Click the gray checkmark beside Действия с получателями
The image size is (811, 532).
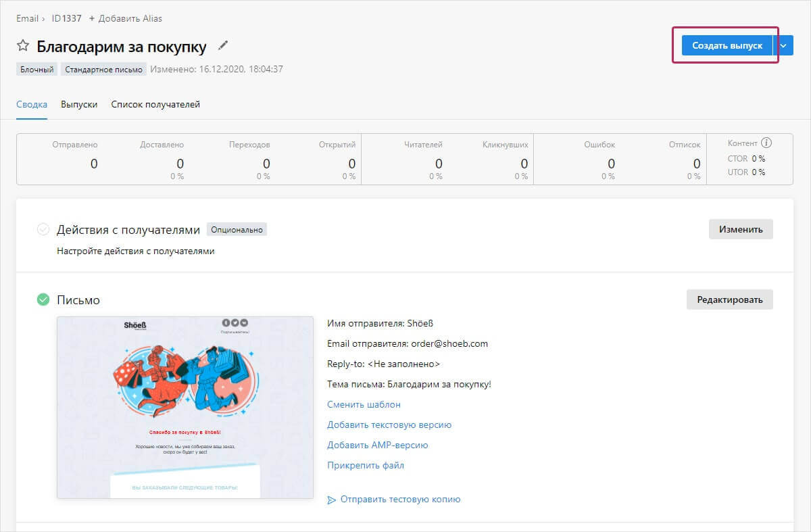click(43, 230)
